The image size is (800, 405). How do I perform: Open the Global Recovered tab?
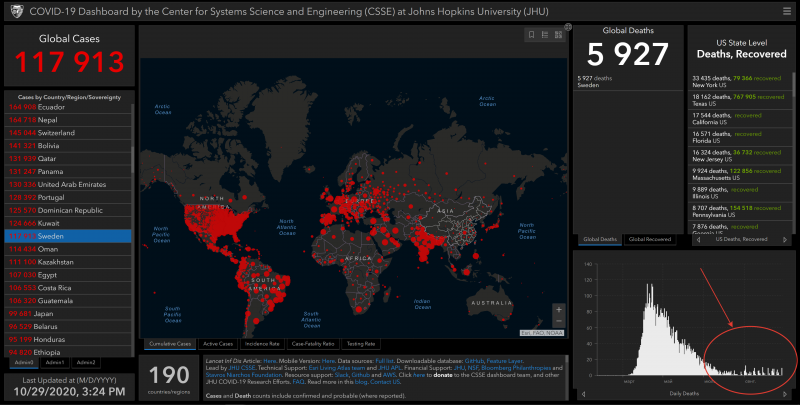tap(649, 239)
